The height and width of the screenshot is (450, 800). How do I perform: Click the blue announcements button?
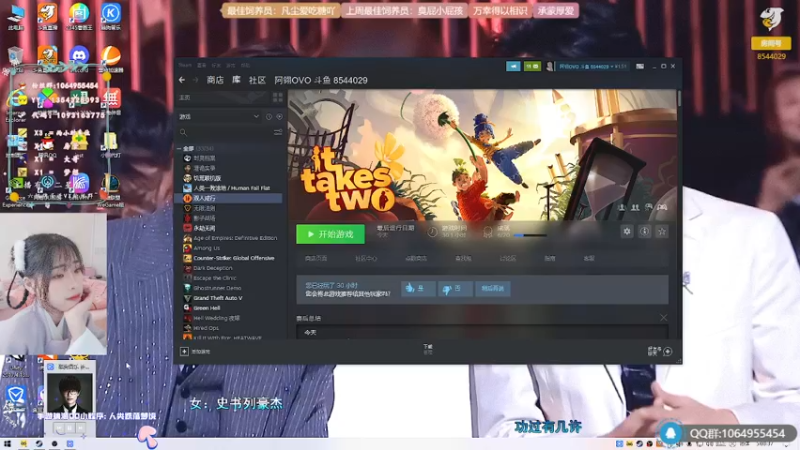pyautogui.click(x=513, y=66)
